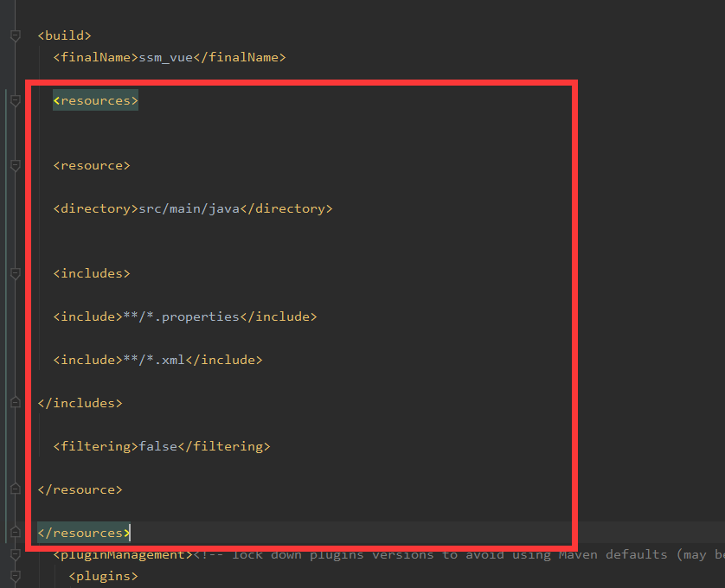Image resolution: width=725 pixels, height=588 pixels.
Task: Click the **/*.xml include line
Action: pyautogui.click(x=157, y=360)
